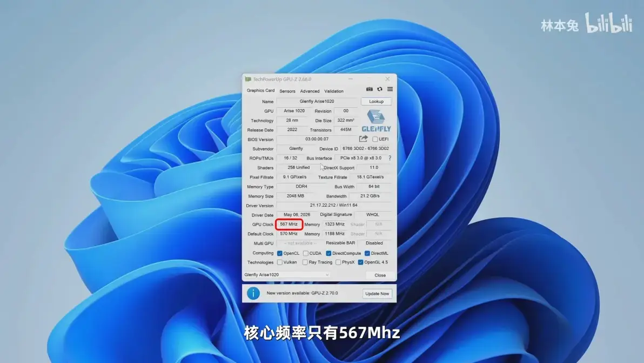Switch to the Graphics Card tab
The height and width of the screenshot is (363, 644).
click(260, 90)
